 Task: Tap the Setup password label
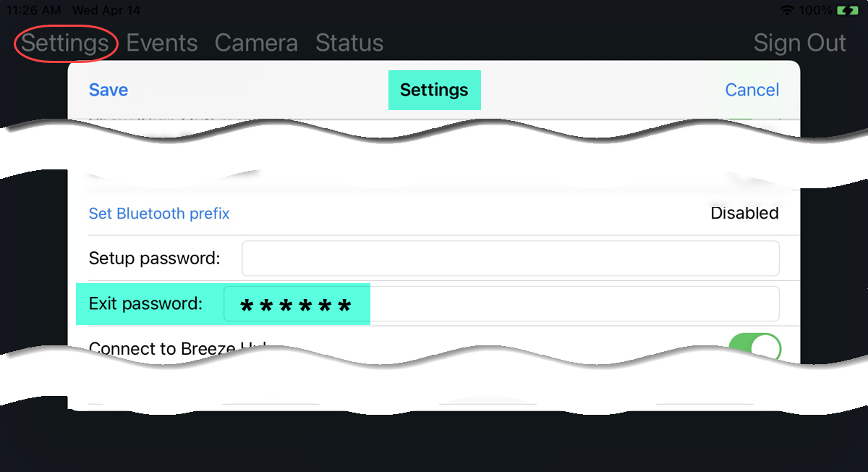tap(154, 258)
